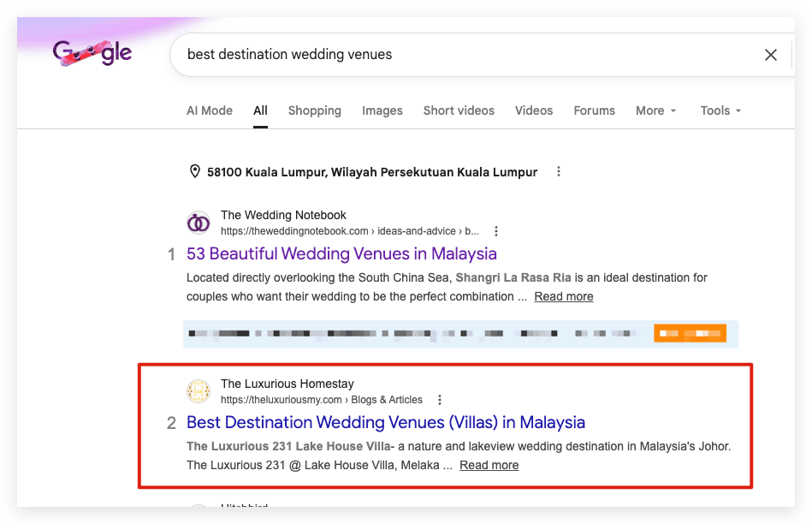Click The Luxurious Homestay site name
Viewport: 812px width, 524px height.
[x=287, y=384]
